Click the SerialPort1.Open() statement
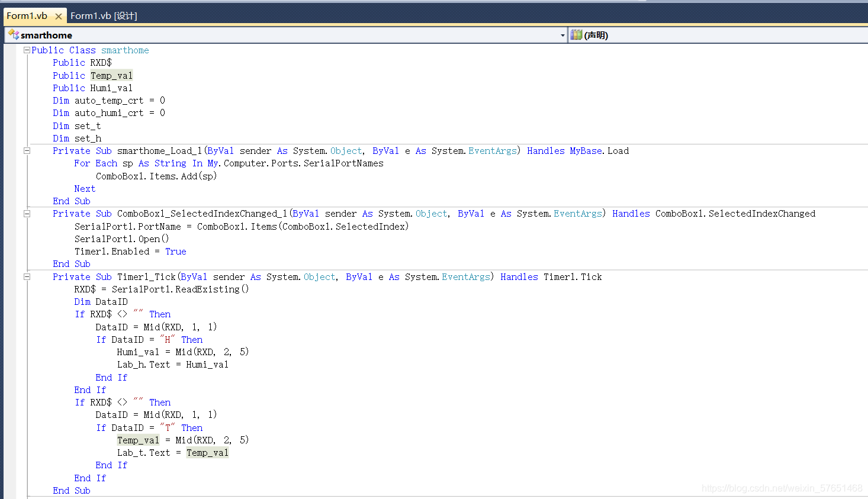This screenshot has width=868, height=499. coord(121,239)
